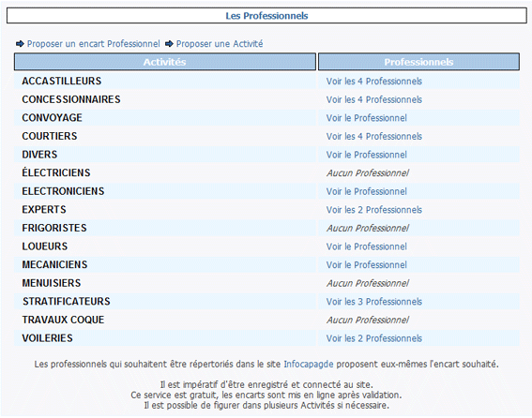The image size is (532, 418).
Task: See the professional listed for CONVOYAGE
Action: pyautogui.click(x=367, y=118)
